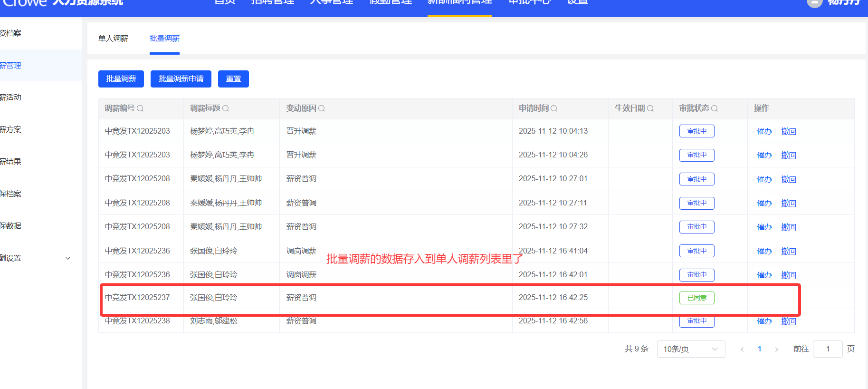The height and width of the screenshot is (389, 868).
Task: Click 催办 link in the first table row
Action: pyautogui.click(x=764, y=132)
